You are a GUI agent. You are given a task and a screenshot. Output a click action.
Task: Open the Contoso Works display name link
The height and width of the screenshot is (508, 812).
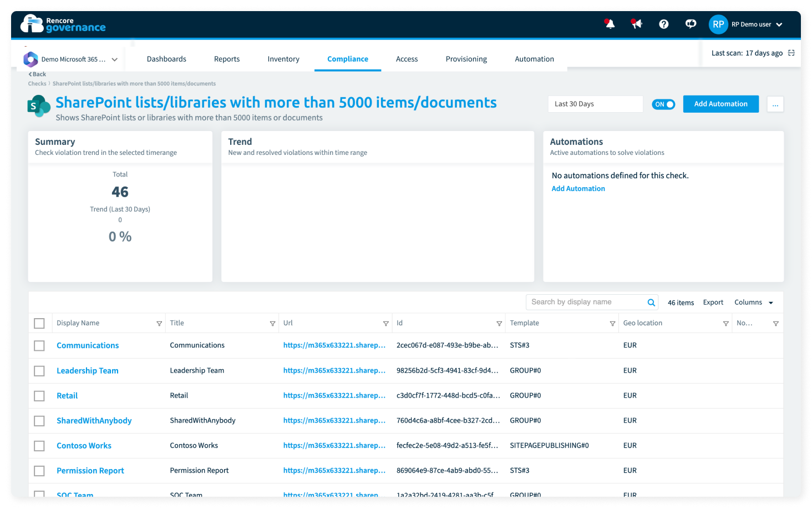coord(84,445)
